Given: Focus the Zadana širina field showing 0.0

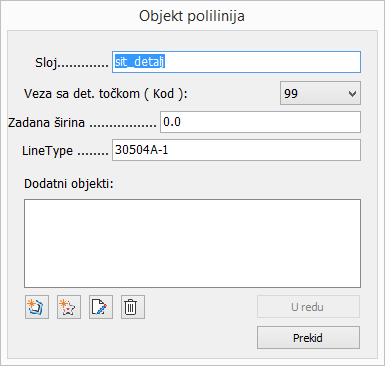Looking at the screenshot, I should coord(260,122).
